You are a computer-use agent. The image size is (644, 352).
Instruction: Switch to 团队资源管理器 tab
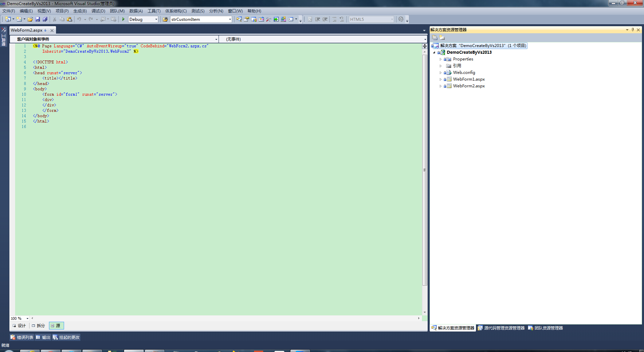[546, 328]
